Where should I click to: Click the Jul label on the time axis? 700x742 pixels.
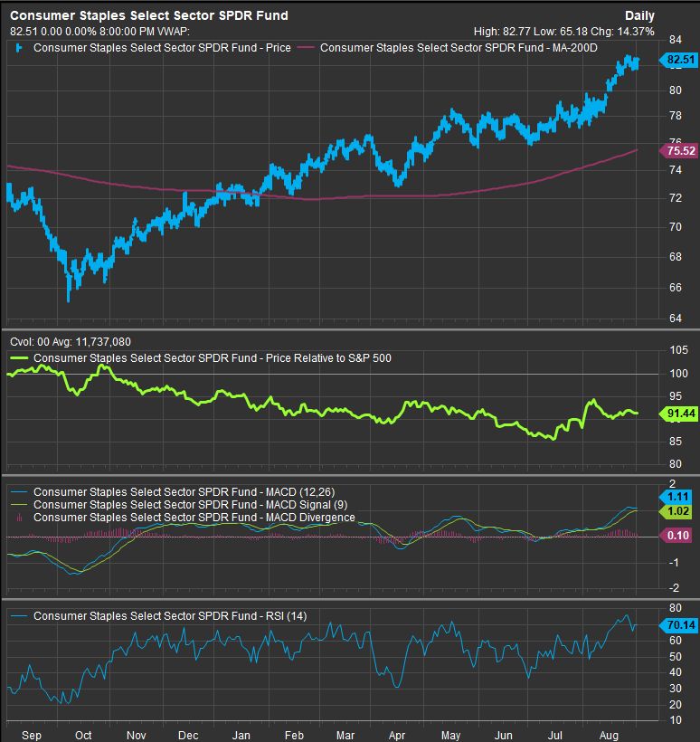coord(554,736)
